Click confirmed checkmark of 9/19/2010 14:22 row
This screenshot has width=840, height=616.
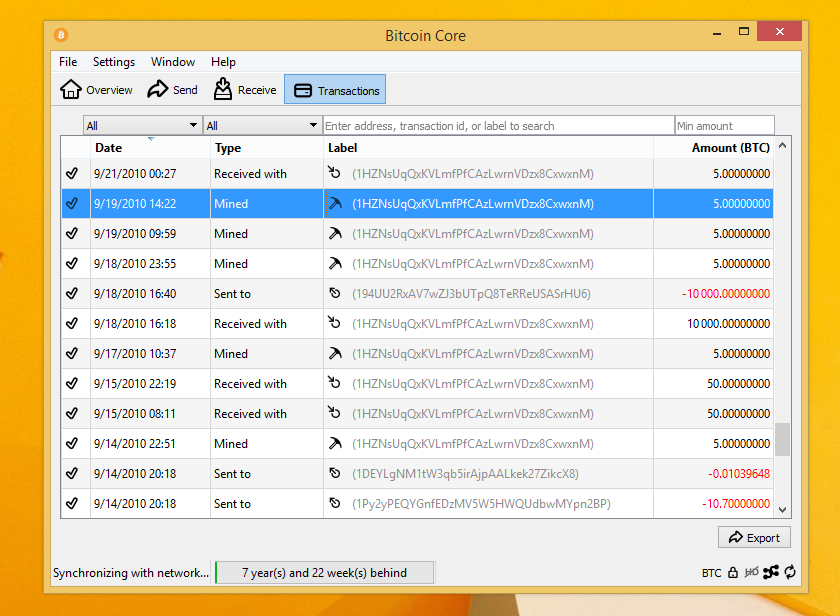point(72,204)
